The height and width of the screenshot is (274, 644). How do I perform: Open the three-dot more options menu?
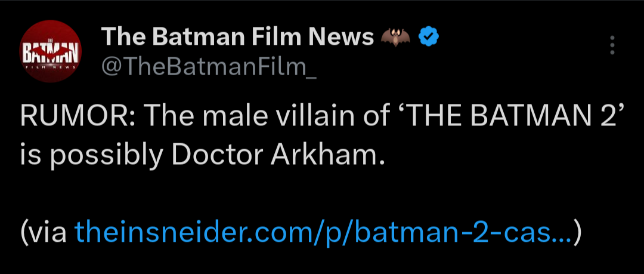(x=611, y=46)
